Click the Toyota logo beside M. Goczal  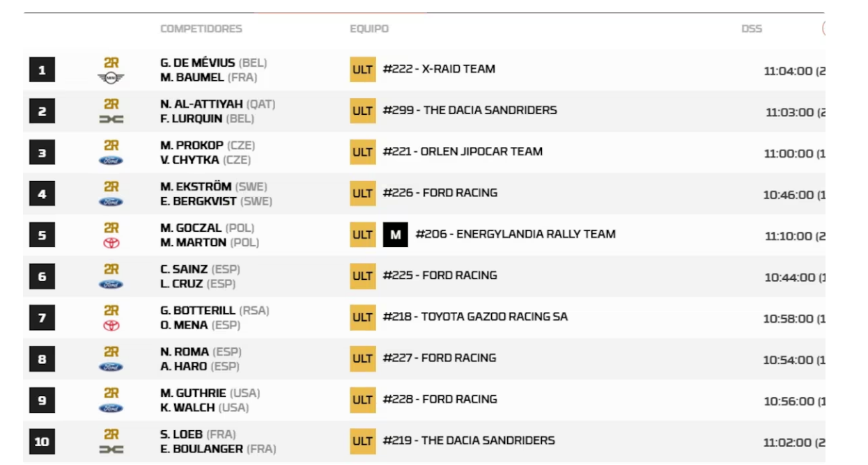(111, 243)
